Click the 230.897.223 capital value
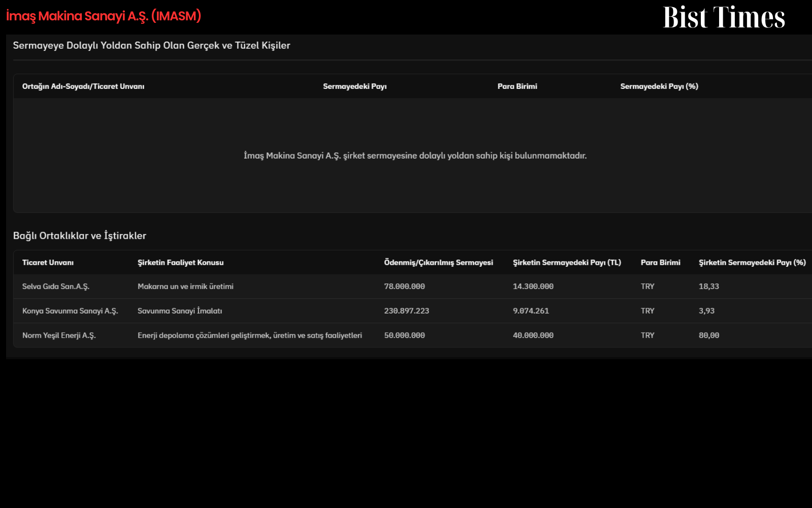 (407, 311)
